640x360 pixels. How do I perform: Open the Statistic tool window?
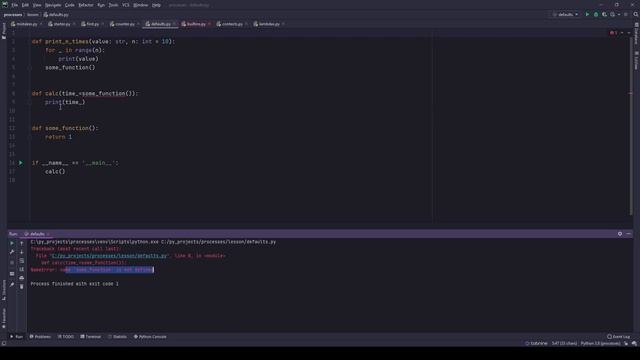click(x=118, y=337)
